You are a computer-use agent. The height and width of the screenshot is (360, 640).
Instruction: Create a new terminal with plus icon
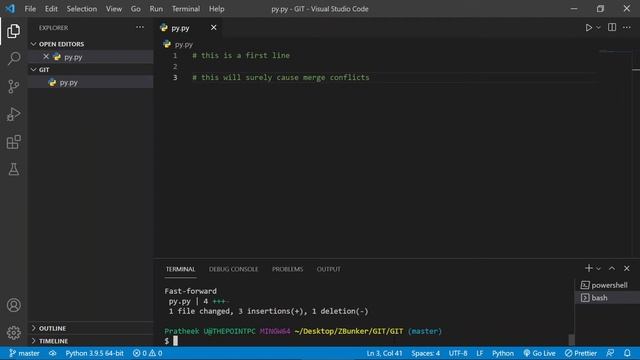[589, 268]
